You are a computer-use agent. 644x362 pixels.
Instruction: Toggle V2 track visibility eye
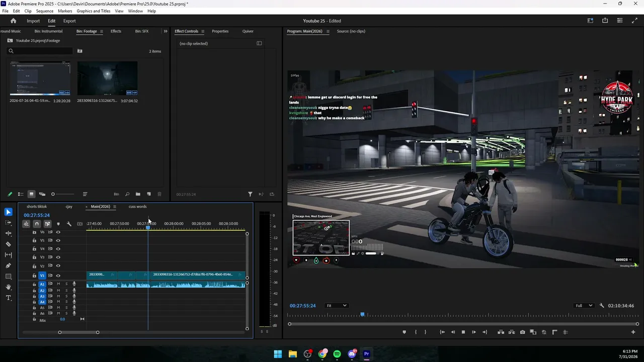[x=58, y=266]
